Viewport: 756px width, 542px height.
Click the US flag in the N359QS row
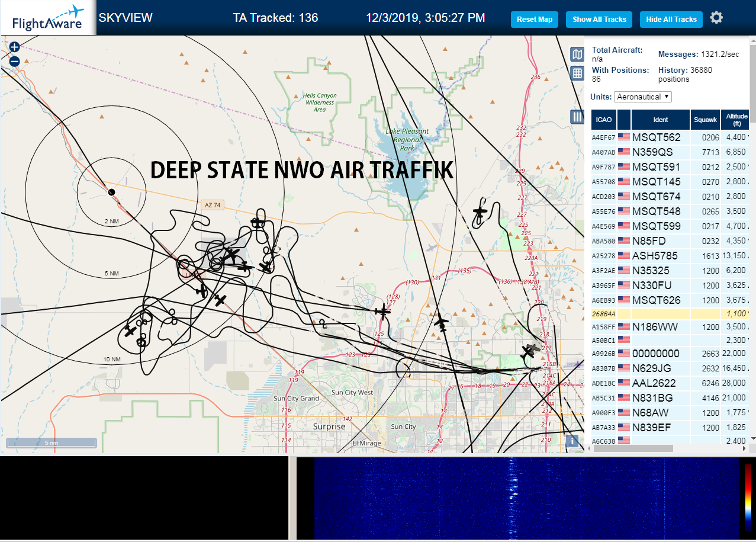click(x=624, y=152)
